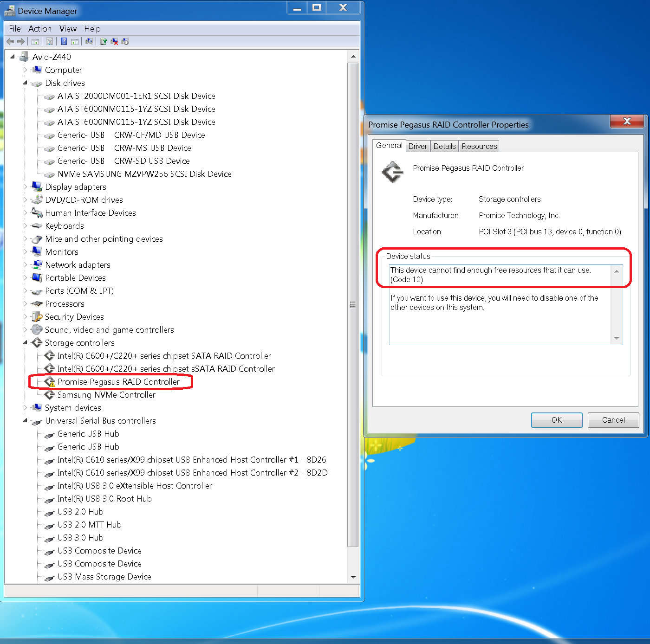Click the Mice and other pointing devices icon
650x644 pixels.
(37, 239)
